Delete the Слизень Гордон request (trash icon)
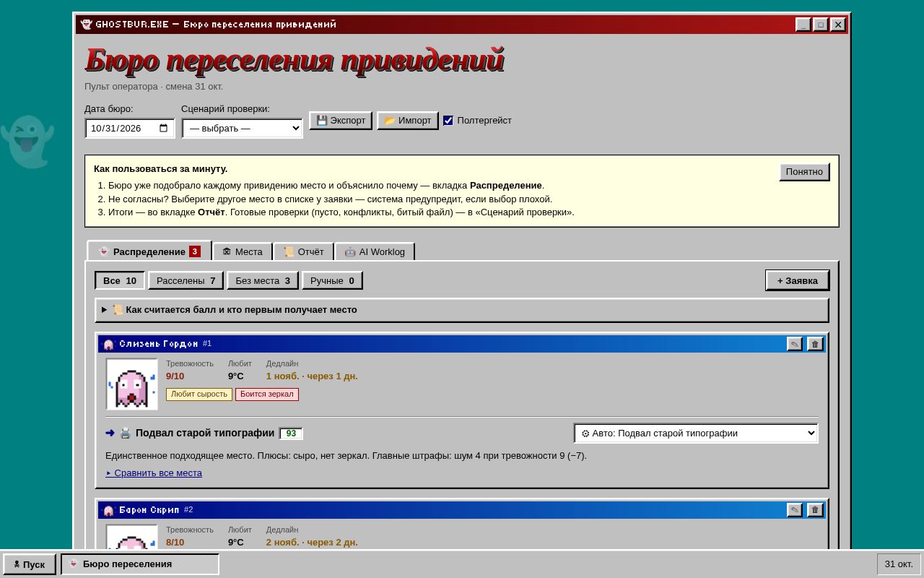The width and height of the screenshot is (924, 578). [x=815, y=344]
